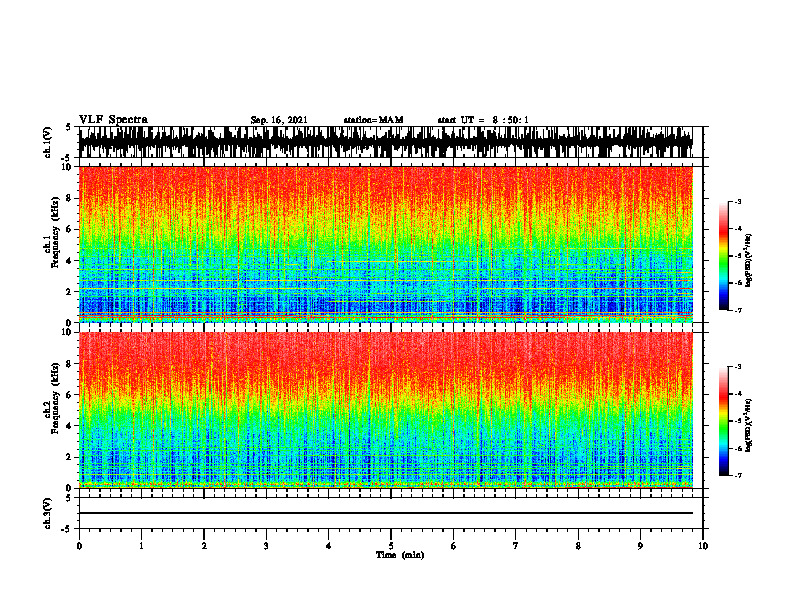This screenshot has height=612, width=792.
Task: Click the ch.2 spectrogram color scale bar
Action: [723, 421]
